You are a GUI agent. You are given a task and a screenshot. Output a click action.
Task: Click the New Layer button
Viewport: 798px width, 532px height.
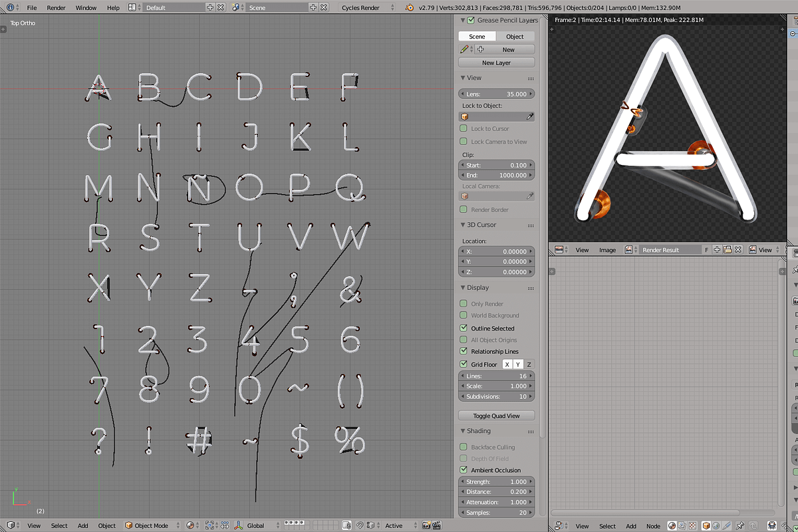point(497,63)
